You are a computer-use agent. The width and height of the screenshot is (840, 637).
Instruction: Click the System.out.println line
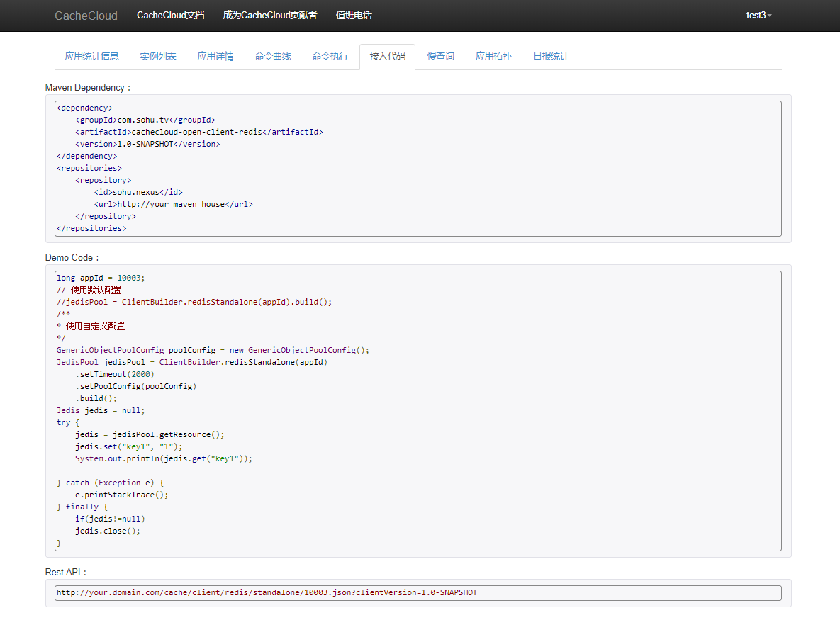pos(164,458)
